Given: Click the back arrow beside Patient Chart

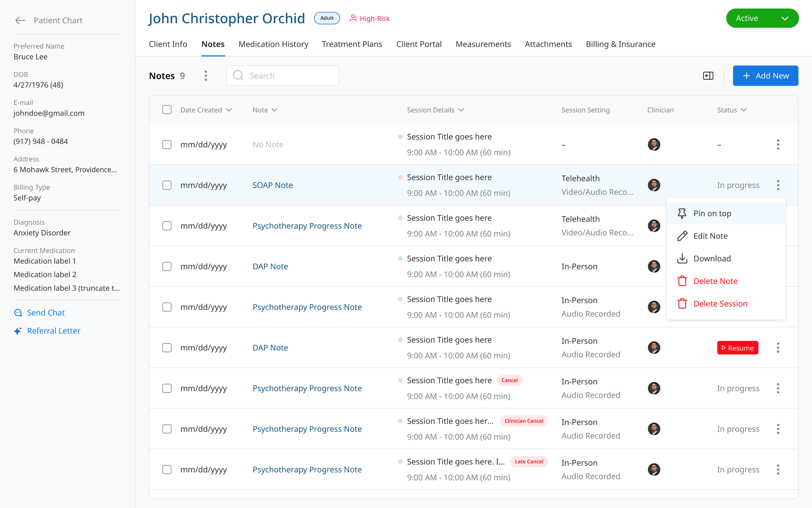Looking at the screenshot, I should point(20,20).
